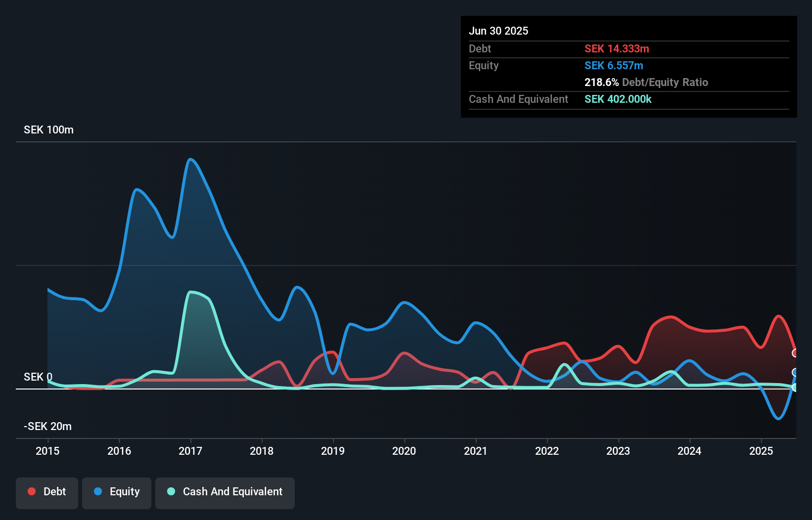Image resolution: width=812 pixels, height=520 pixels.
Task: Click the Cash And Equivalent tooltip row
Action: click(518, 99)
